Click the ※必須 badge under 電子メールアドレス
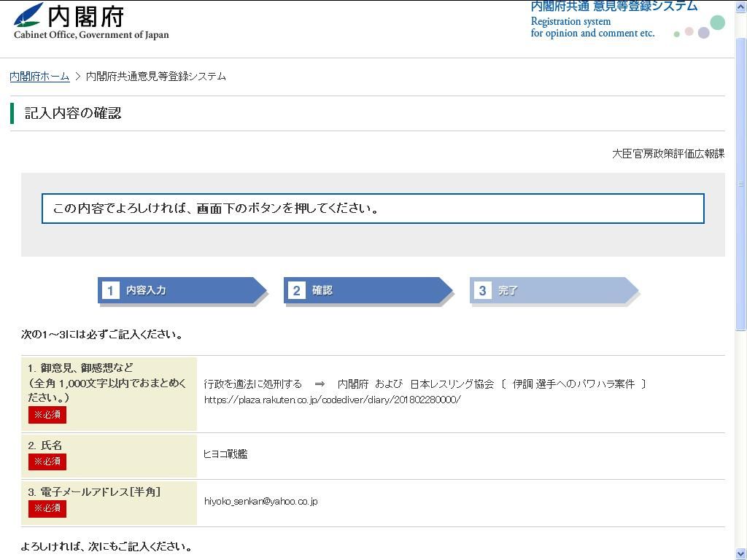The width and height of the screenshot is (747, 560). 47,508
